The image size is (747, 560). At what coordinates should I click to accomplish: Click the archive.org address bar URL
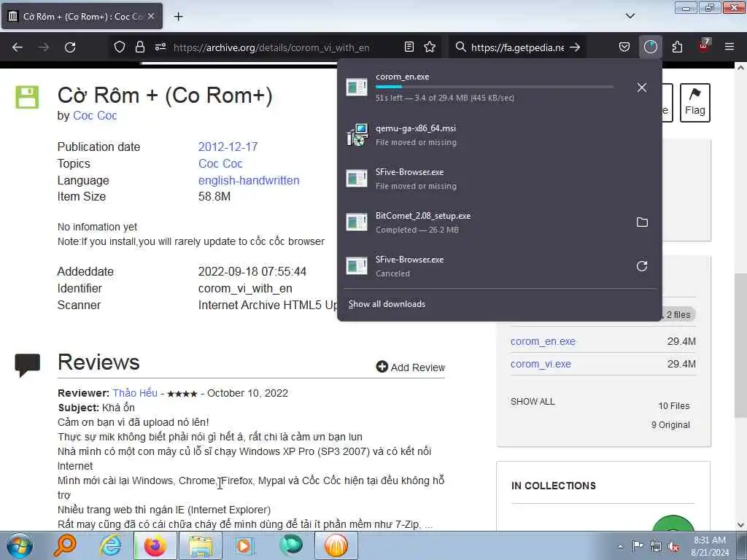point(271,47)
